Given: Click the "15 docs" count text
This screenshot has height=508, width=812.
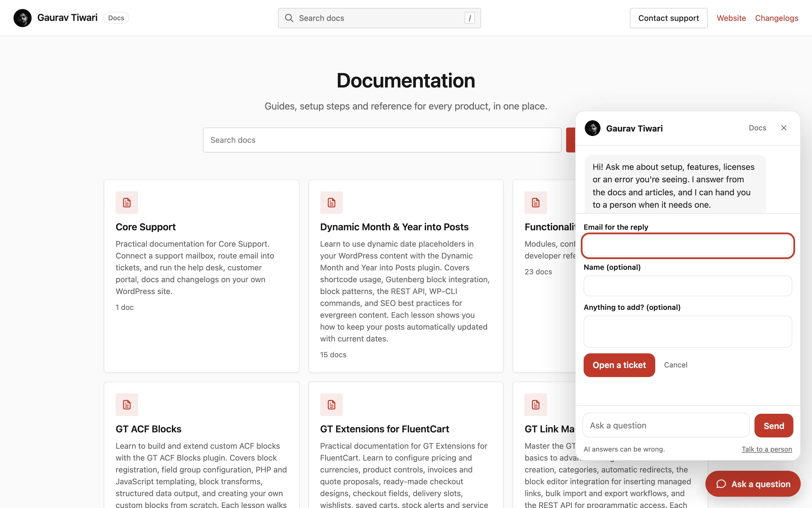Looking at the screenshot, I should pyautogui.click(x=333, y=355).
